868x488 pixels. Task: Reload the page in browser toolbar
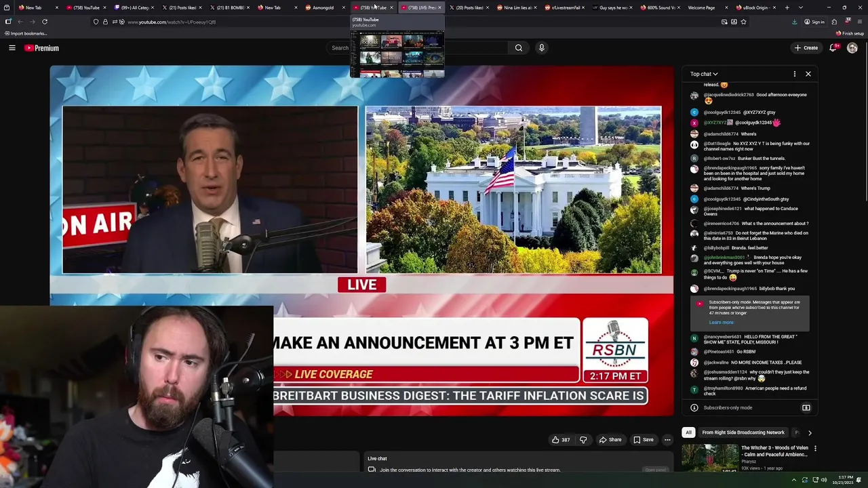45,22
